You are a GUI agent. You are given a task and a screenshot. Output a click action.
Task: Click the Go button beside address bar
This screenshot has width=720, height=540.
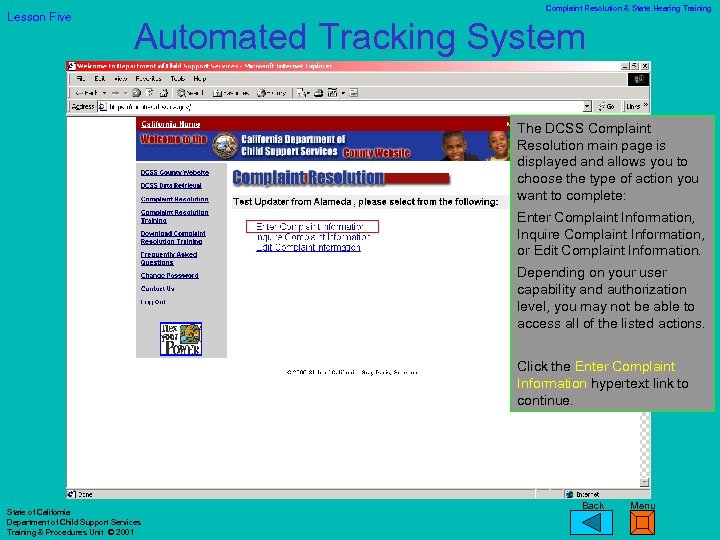click(x=607, y=107)
